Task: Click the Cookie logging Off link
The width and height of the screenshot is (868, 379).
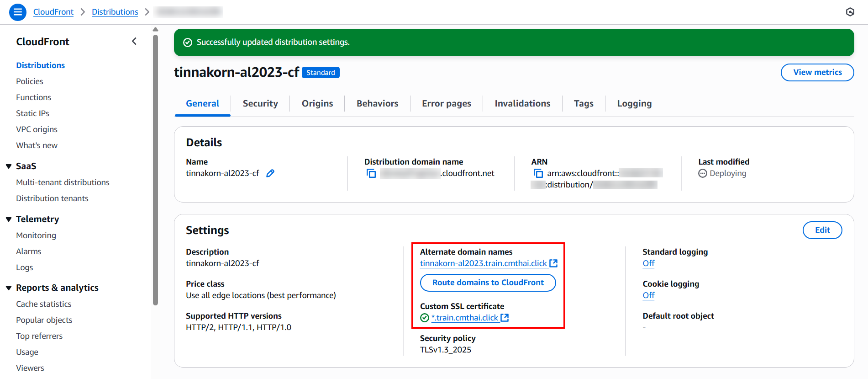Action: 648,295
